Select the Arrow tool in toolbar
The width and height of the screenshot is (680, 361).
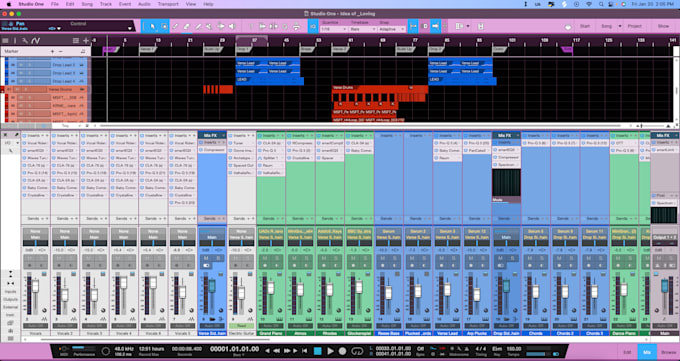click(153, 26)
